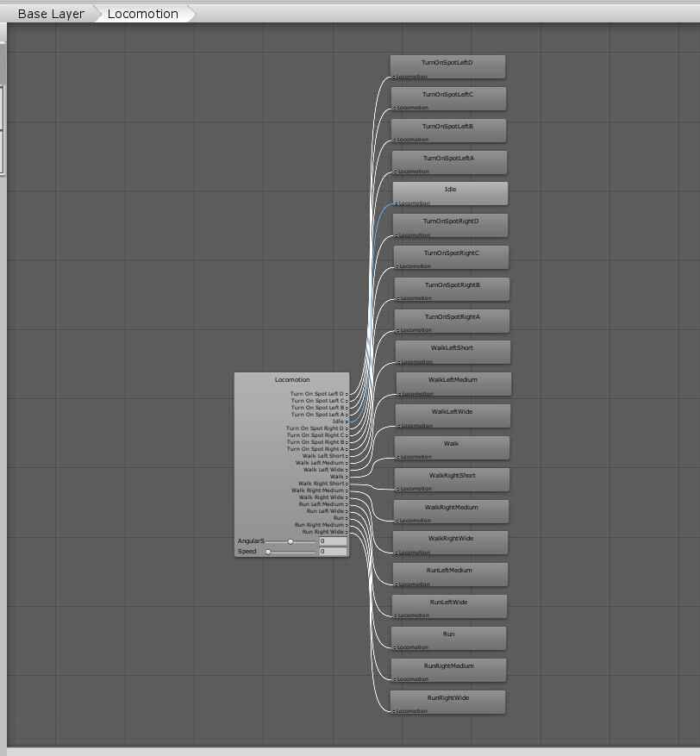Click 'Walk Right Wide' output entry

(323, 497)
